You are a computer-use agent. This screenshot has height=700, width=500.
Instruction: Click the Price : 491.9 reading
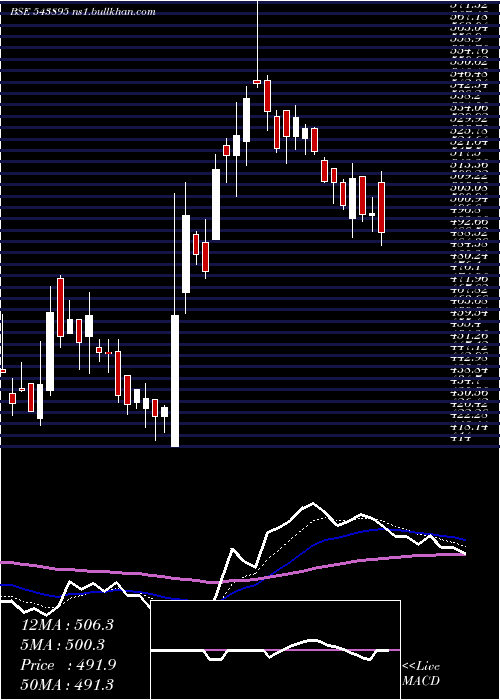(68, 665)
